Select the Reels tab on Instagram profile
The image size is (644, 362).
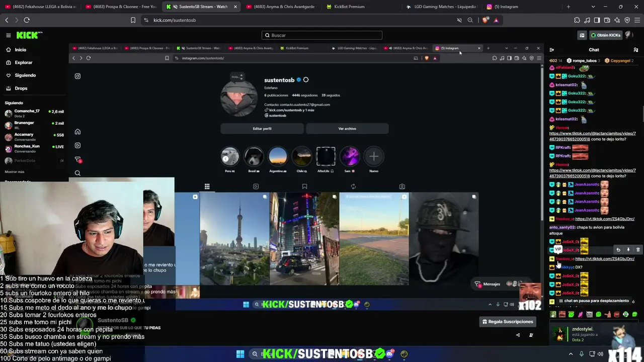256,187
